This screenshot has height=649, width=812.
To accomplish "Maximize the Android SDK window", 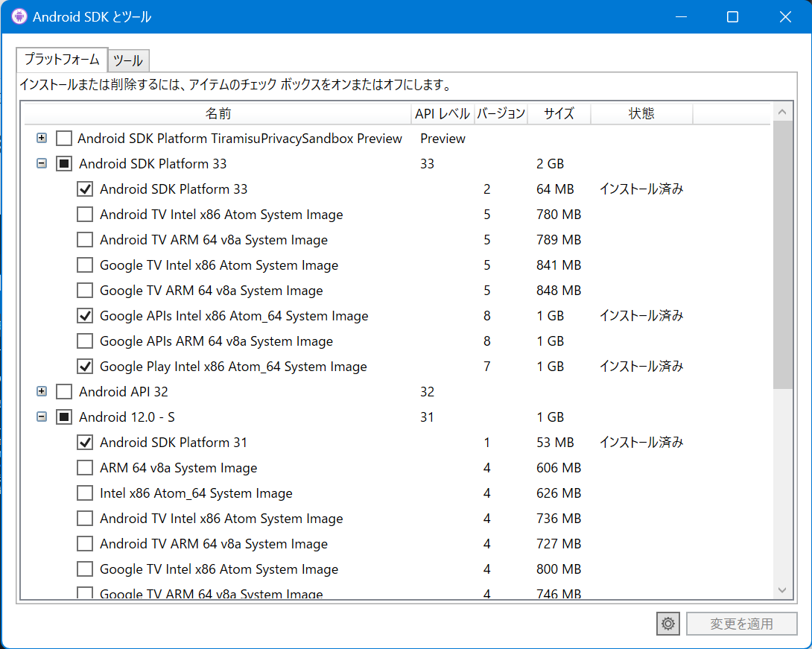I will [732, 16].
